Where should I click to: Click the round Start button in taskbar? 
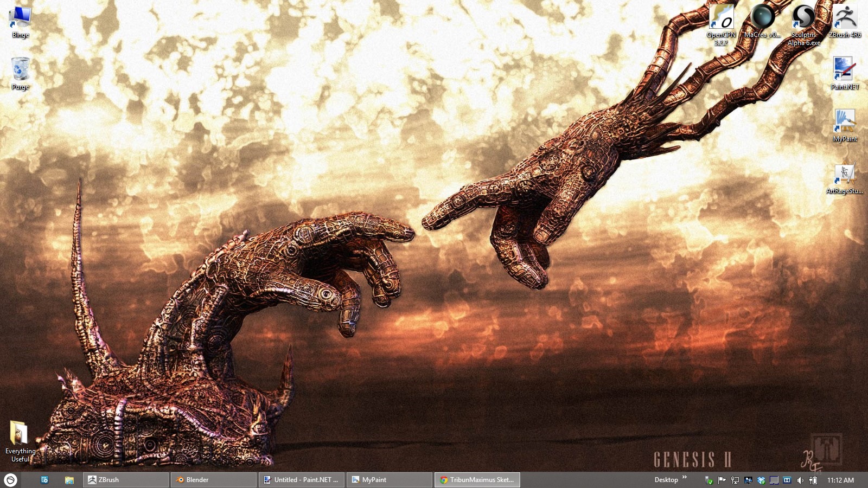[10, 480]
